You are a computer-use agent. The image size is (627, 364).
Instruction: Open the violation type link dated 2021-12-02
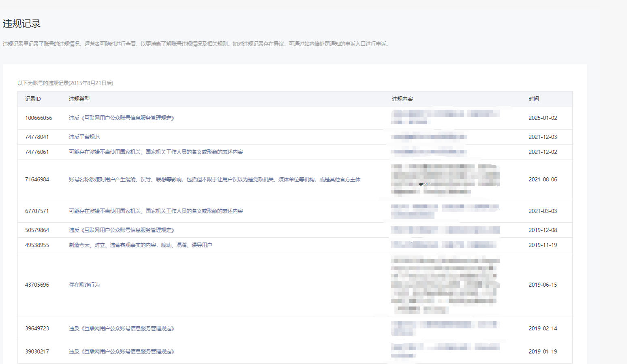(156, 152)
